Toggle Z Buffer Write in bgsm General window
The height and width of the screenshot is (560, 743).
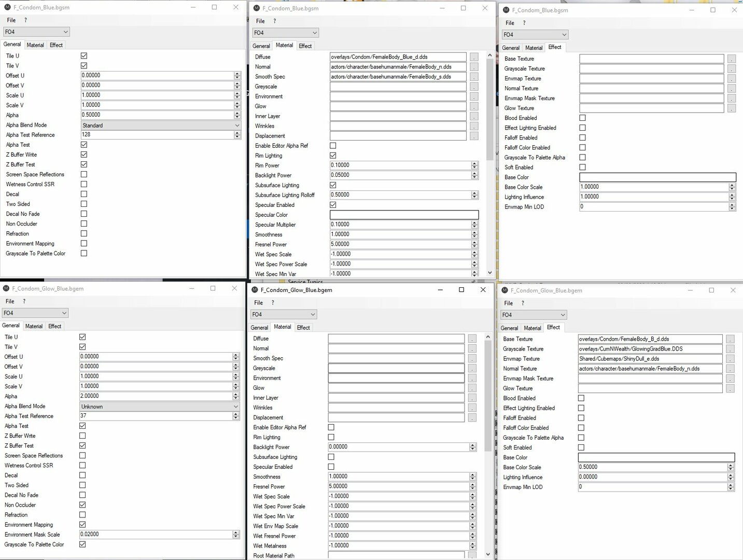coord(84,155)
